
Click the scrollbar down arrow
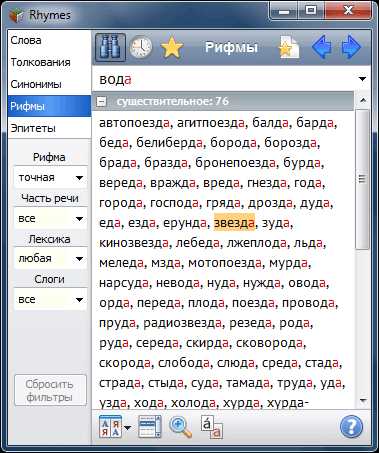(363, 400)
